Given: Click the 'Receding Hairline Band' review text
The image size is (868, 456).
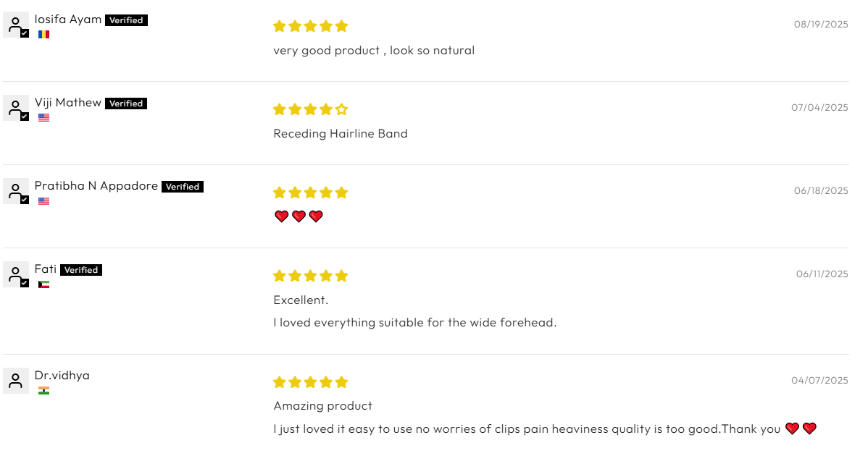Looking at the screenshot, I should [341, 134].
